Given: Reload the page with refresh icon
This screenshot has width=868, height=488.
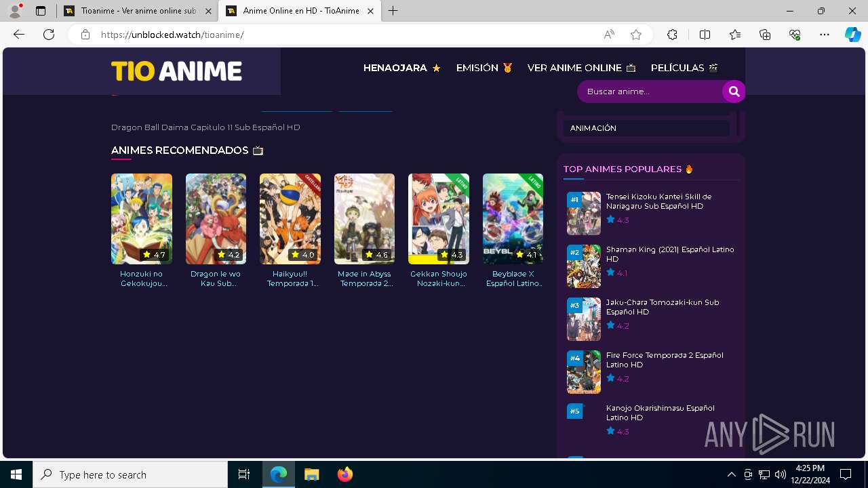Looking at the screenshot, I should point(49,35).
